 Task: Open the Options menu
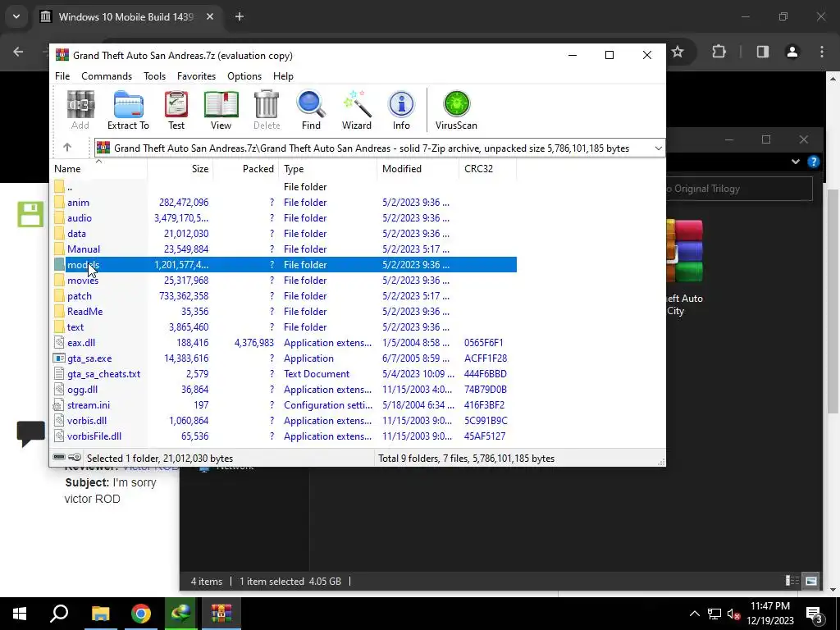coord(244,76)
